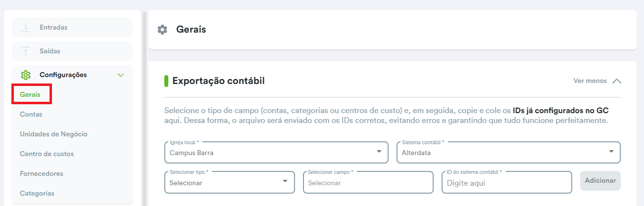Click the Entradas download arrow icon
Viewport: 644px width, 206px height.
[26, 28]
